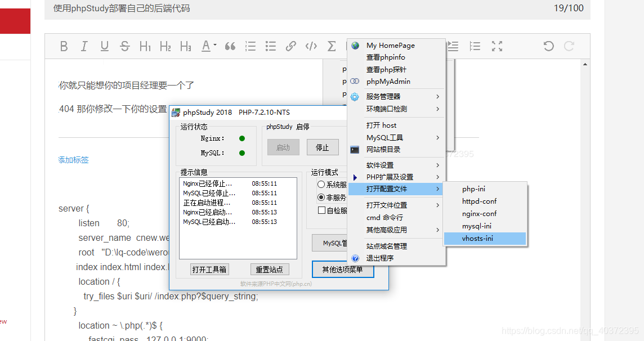Redo edit in editor toolbar
This screenshot has height=341, width=644.
tap(569, 46)
